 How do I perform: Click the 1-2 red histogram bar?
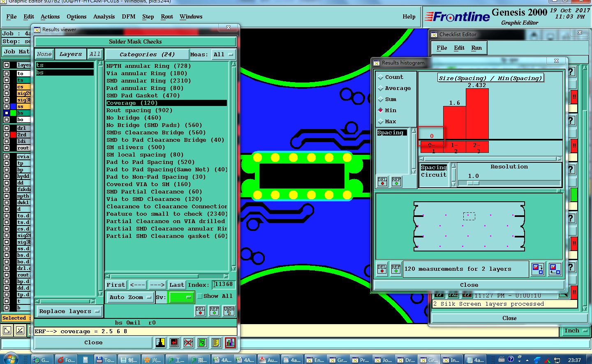[x=454, y=122]
